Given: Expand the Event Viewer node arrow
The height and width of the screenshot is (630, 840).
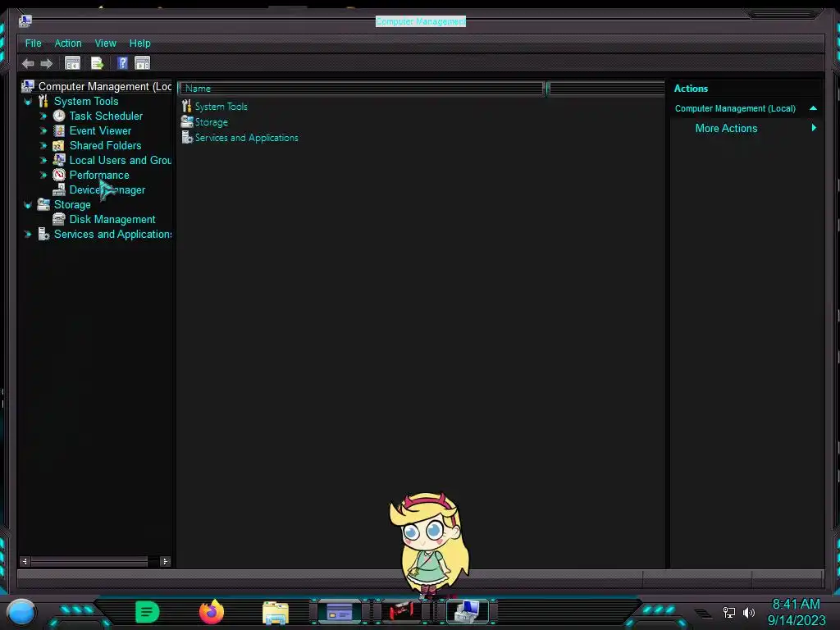Looking at the screenshot, I should pyautogui.click(x=43, y=130).
